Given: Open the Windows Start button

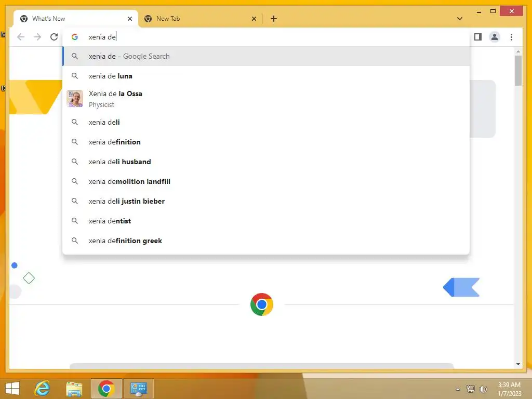Looking at the screenshot, I should click(12, 389).
